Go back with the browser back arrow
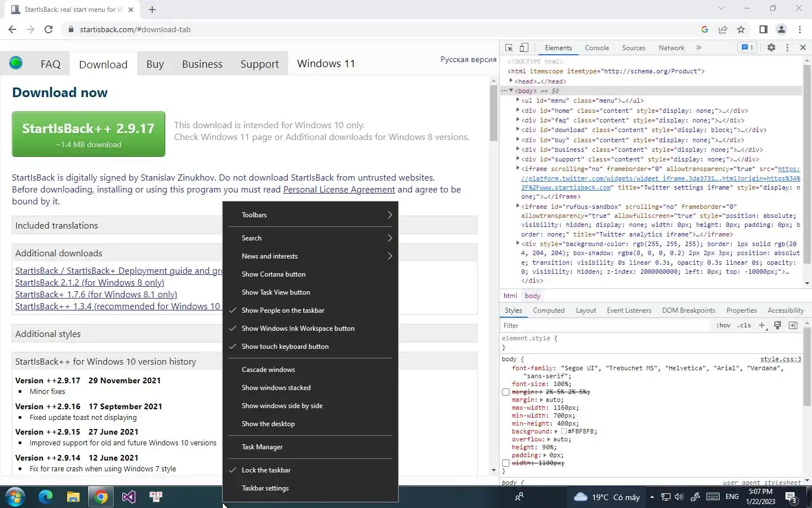812x508 pixels. 12,29
